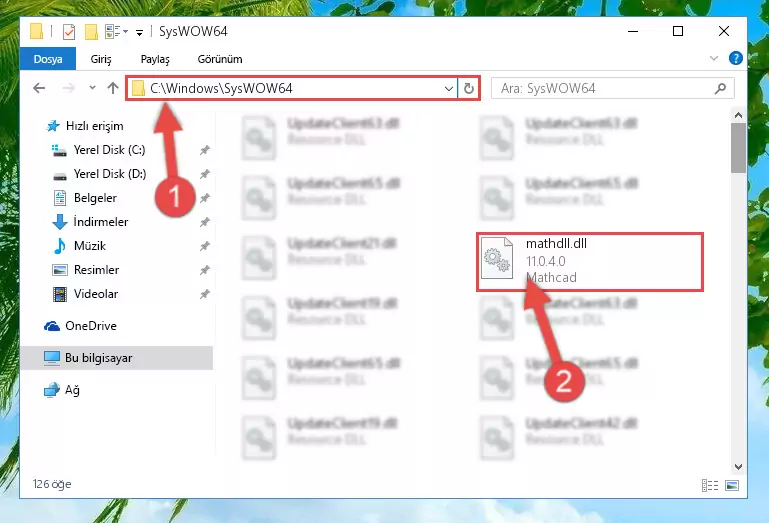Open the Customize Quick Access Toolbar dropdown
This screenshot has height=523, width=769.
click(x=139, y=32)
